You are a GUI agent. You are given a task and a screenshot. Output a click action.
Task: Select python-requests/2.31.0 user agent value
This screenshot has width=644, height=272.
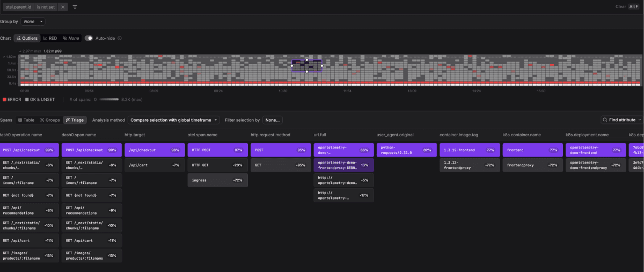point(407,150)
